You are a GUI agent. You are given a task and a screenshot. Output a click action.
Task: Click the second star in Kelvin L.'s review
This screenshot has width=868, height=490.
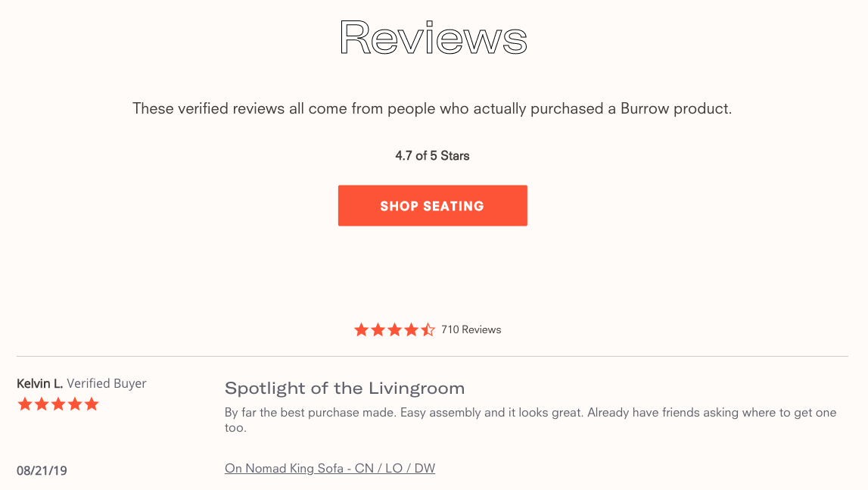42,404
